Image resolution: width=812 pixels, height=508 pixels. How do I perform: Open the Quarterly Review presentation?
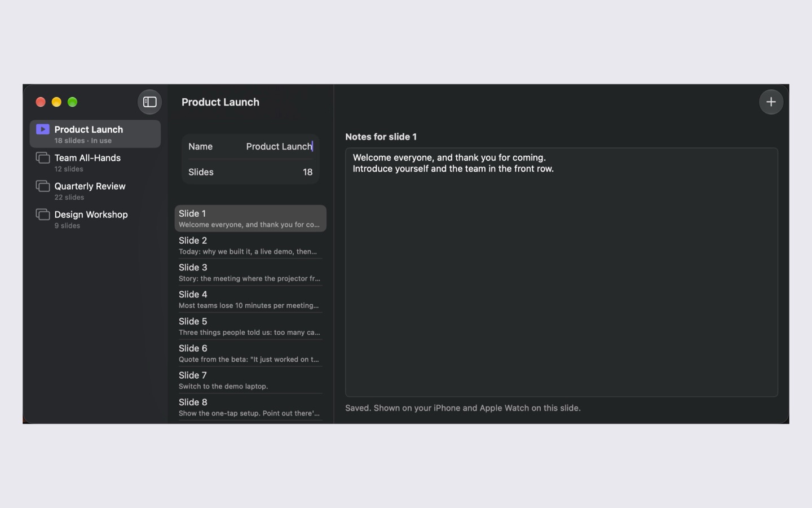(95, 191)
